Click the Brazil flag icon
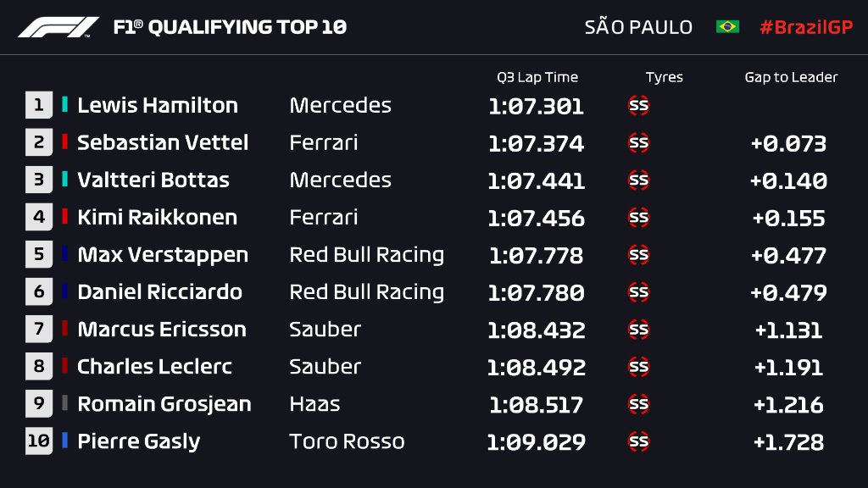The width and height of the screenshot is (868, 488). coord(727,26)
